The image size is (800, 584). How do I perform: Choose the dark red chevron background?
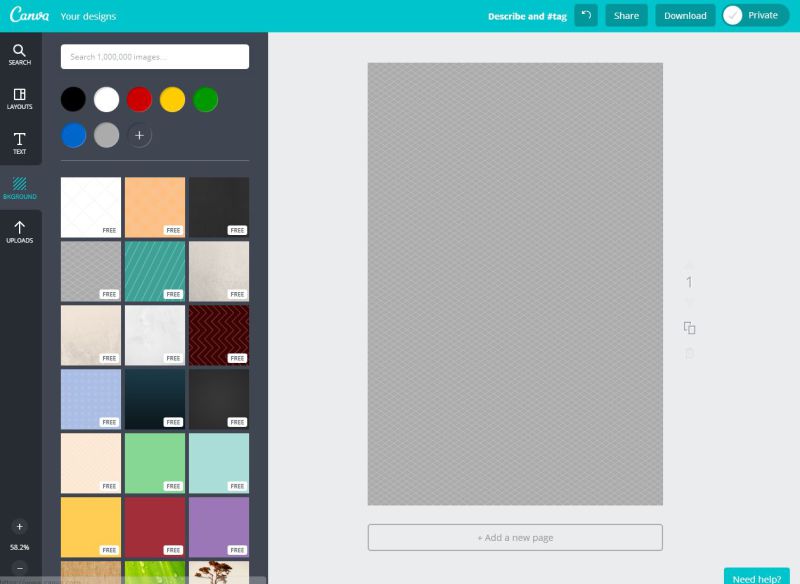pos(219,335)
